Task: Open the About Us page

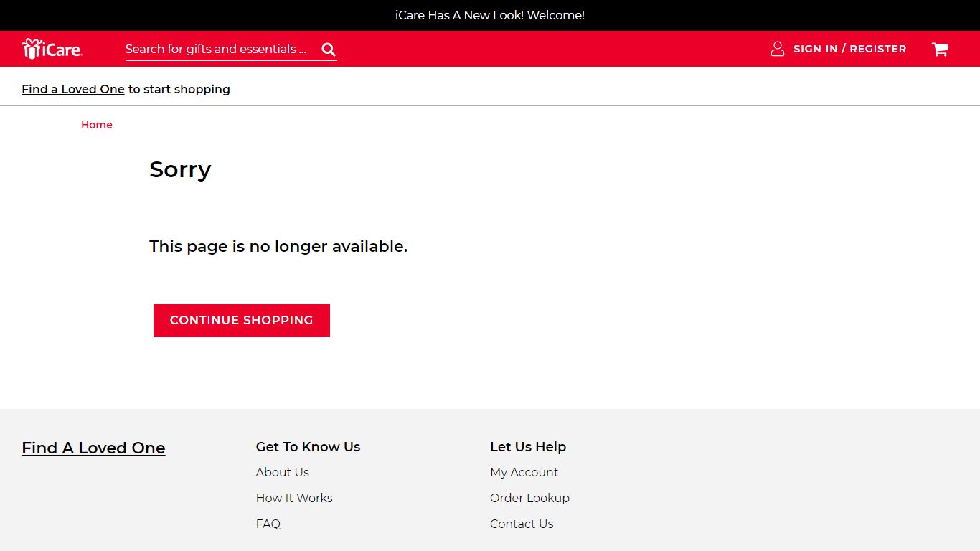Action: point(283,472)
